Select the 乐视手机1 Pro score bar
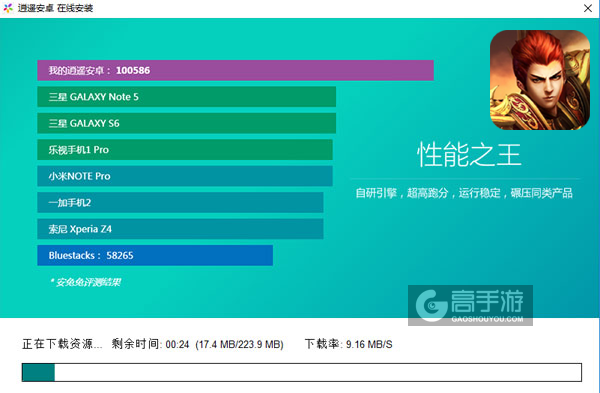600x393 pixels. (185, 150)
